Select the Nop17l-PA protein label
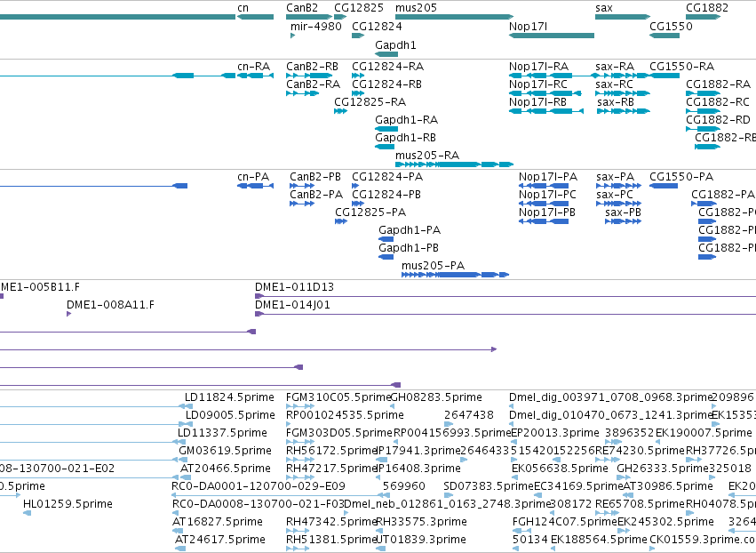 click(x=548, y=177)
